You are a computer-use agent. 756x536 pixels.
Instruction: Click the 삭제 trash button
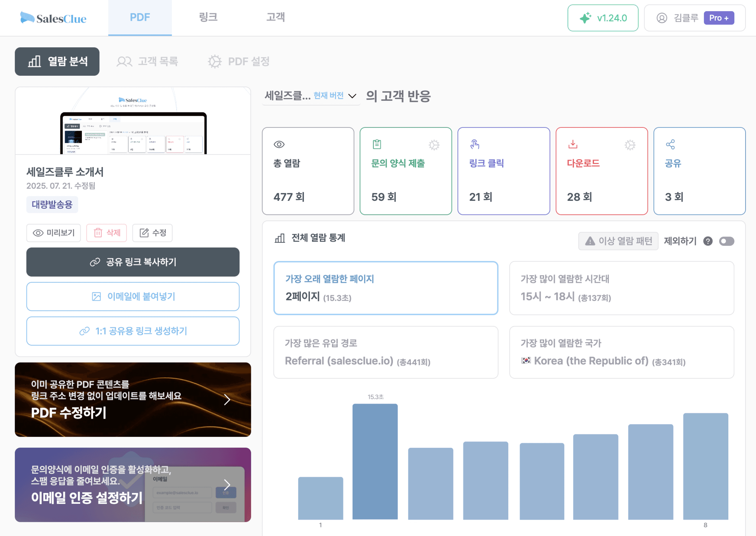107,233
